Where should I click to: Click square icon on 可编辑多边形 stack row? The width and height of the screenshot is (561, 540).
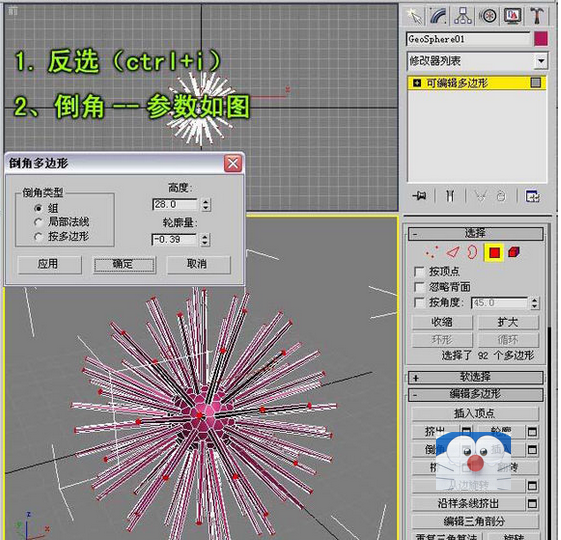(535, 83)
